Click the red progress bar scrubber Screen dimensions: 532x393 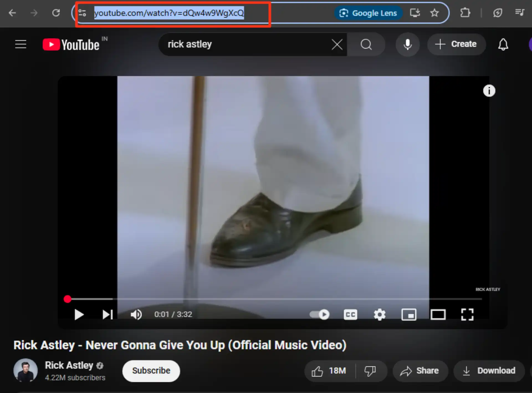(x=68, y=299)
